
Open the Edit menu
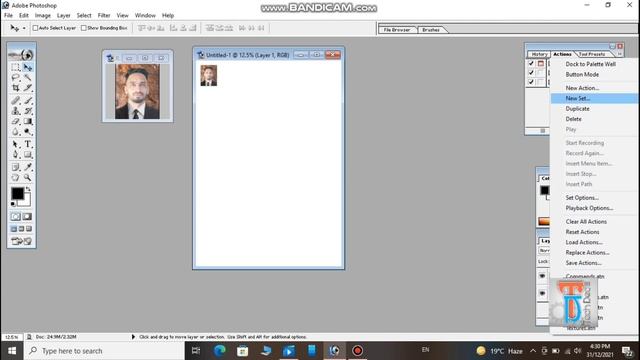(24, 16)
